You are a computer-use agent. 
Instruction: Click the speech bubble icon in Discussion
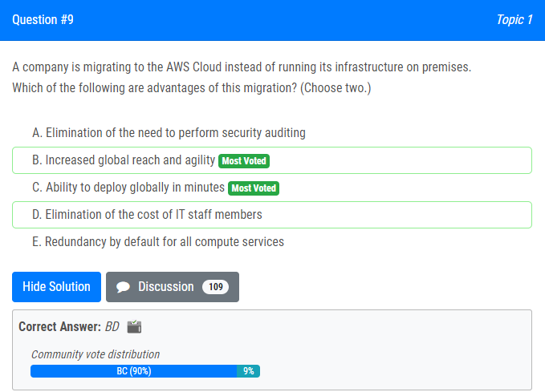123,287
